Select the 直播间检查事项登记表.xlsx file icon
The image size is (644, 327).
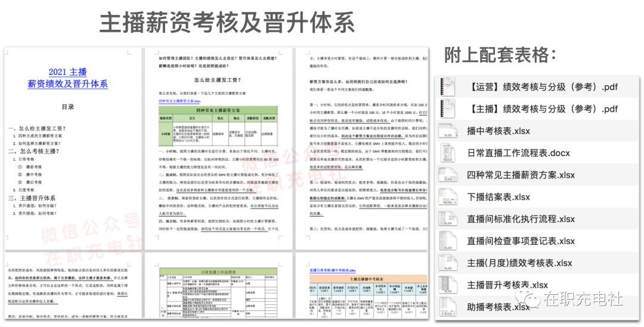[x=448, y=241]
